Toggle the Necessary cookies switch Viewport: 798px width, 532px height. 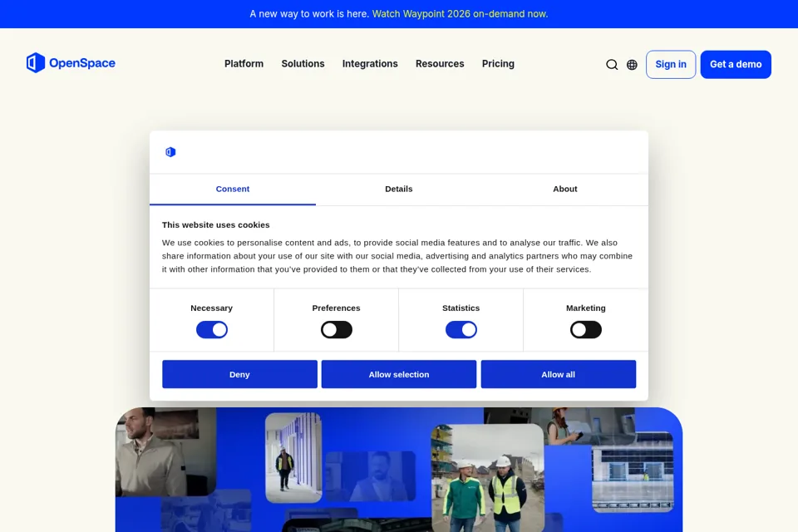click(x=212, y=330)
